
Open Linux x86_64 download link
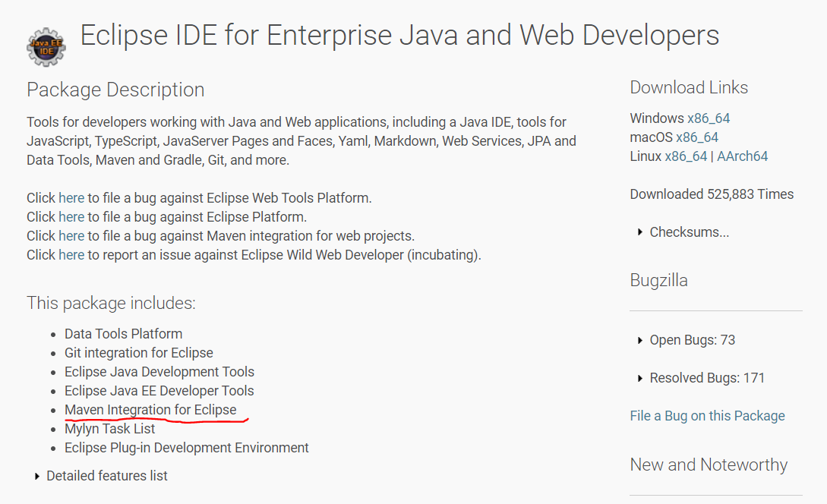coord(686,156)
